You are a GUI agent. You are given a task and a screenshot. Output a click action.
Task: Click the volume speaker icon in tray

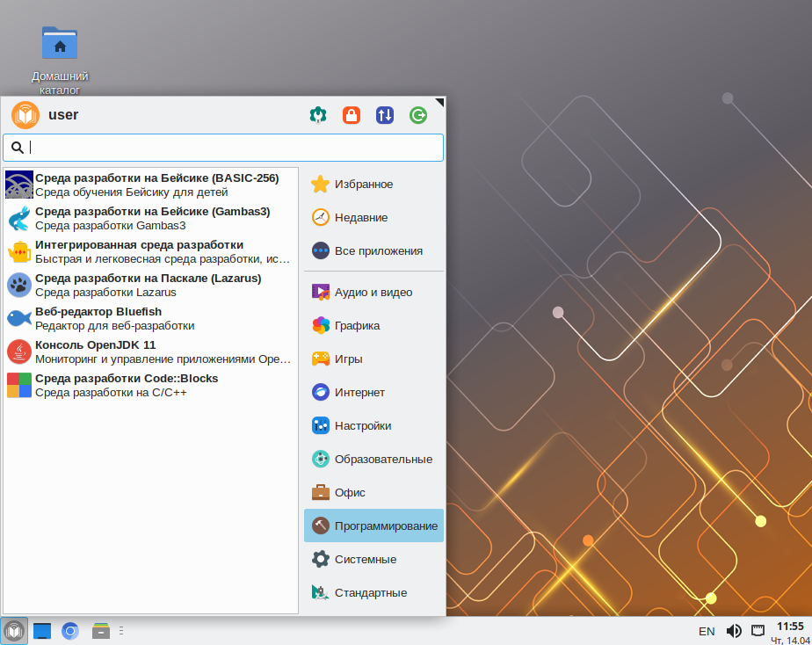point(733,631)
